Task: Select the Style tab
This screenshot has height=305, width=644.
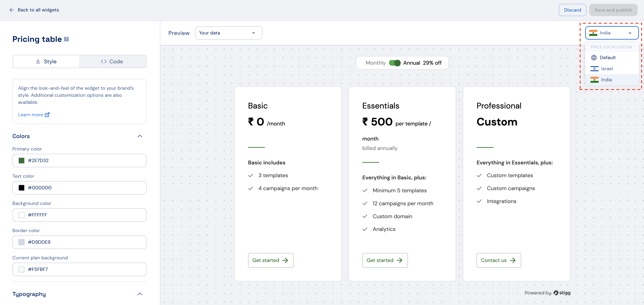Action: coord(46,61)
